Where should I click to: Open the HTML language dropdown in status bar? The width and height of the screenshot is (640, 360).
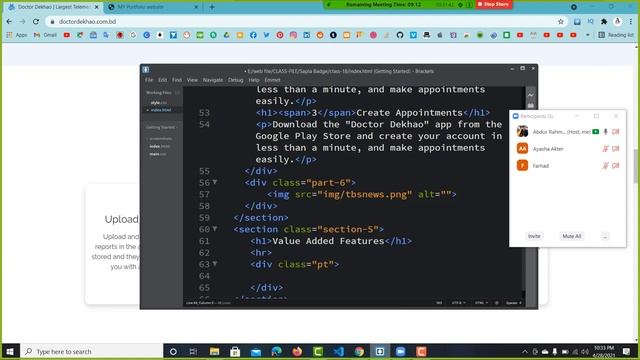pyautogui.click(x=481, y=303)
